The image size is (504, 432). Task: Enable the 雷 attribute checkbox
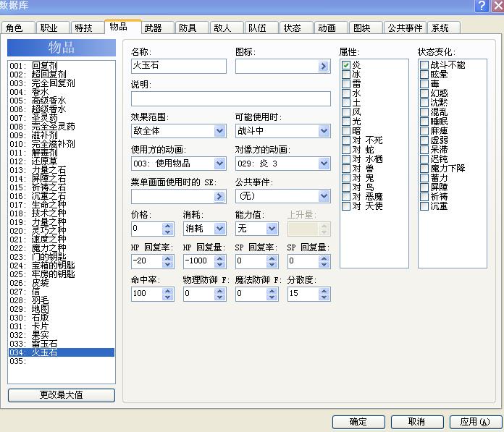346,84
